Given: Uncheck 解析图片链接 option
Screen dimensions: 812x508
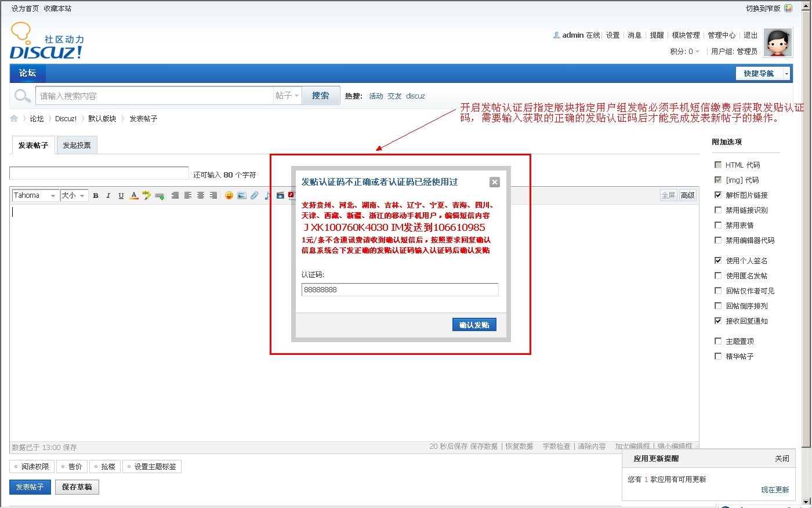Looking at the screenshot, I should [x=718, y=195].
